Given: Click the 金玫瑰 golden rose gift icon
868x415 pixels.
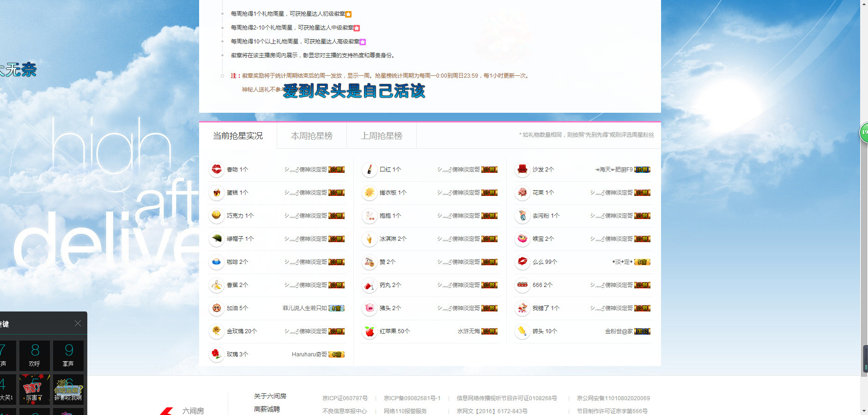Looking at the screenshot, I should coord(216,331).
